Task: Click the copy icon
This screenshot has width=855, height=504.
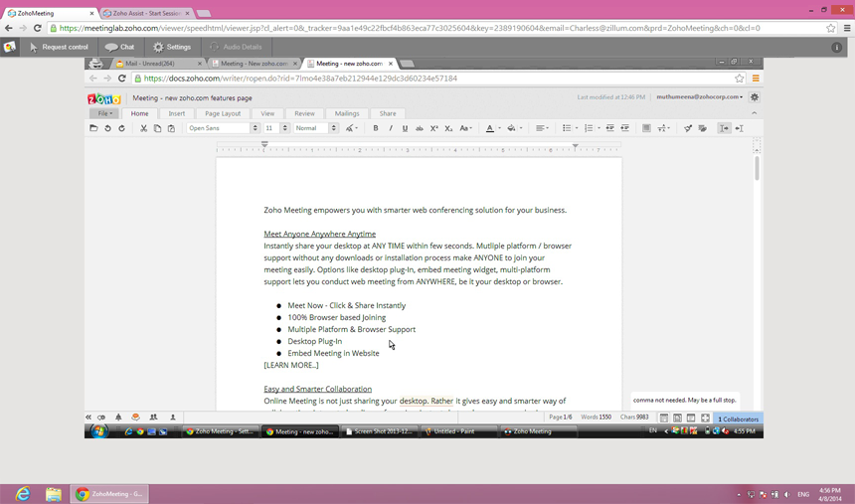Action: coord(157,128)
